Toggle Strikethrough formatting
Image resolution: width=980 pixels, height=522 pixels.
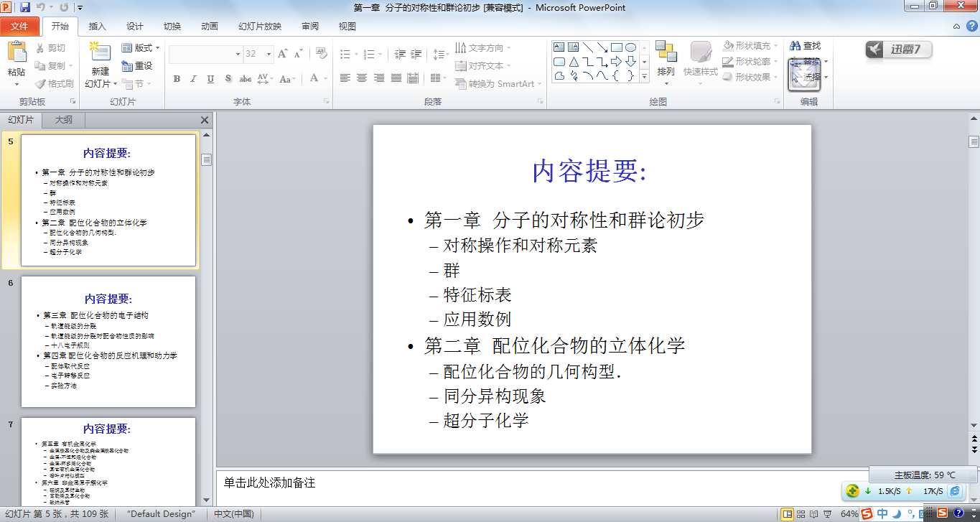click(246, 79)
